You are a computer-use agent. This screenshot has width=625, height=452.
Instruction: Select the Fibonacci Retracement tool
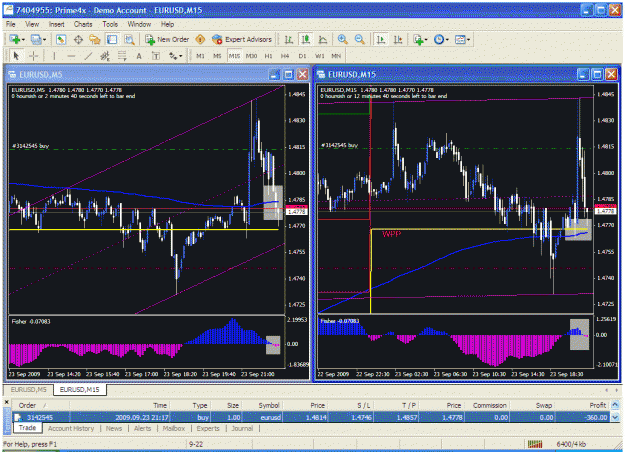pyautogui.click(x=122, y=56)
